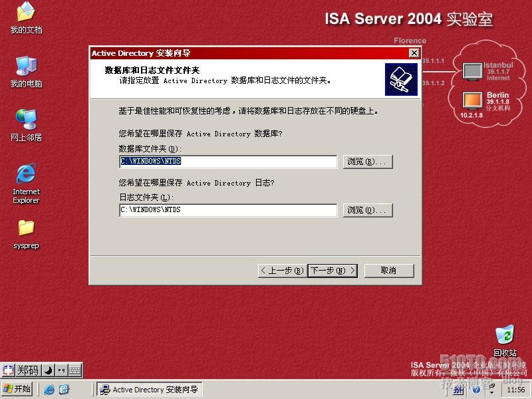This screenshot has width=532, height=399.
Task: Click the blue help tray icon
Action: point(476,390)
